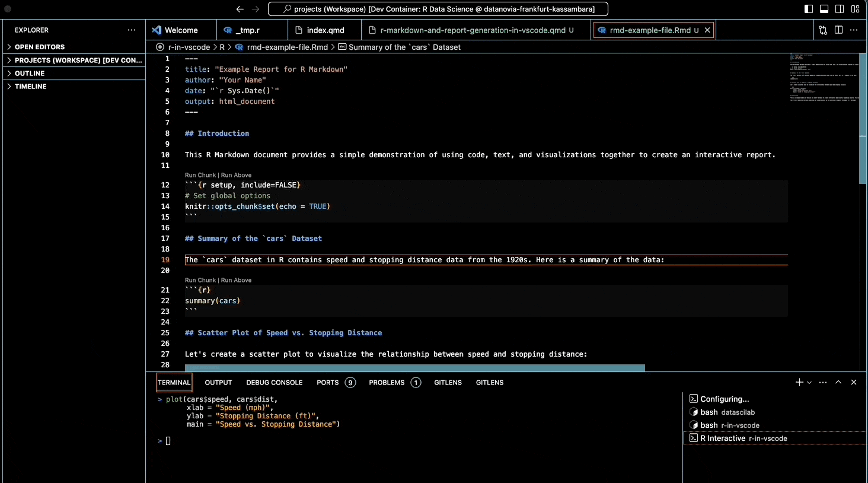Screen dimensions: 868x483
Task: Open the Problems panel tab
Action: tap(395, 383)
